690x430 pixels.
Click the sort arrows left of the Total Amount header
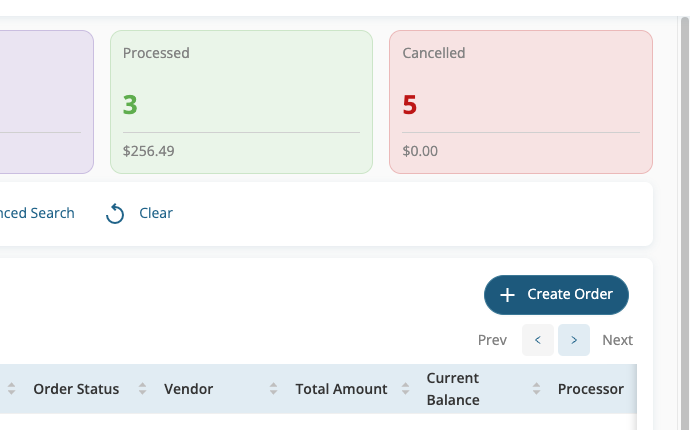point(273,389)
